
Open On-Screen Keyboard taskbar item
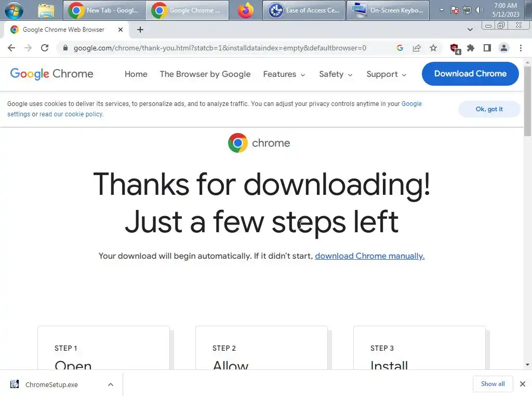[388, 10]
